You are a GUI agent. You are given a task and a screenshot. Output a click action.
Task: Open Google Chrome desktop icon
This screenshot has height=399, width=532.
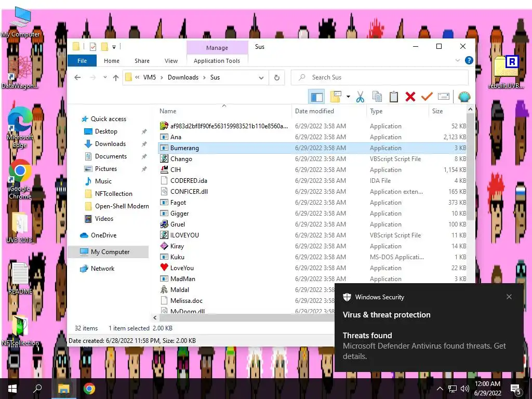coord(20,179)
